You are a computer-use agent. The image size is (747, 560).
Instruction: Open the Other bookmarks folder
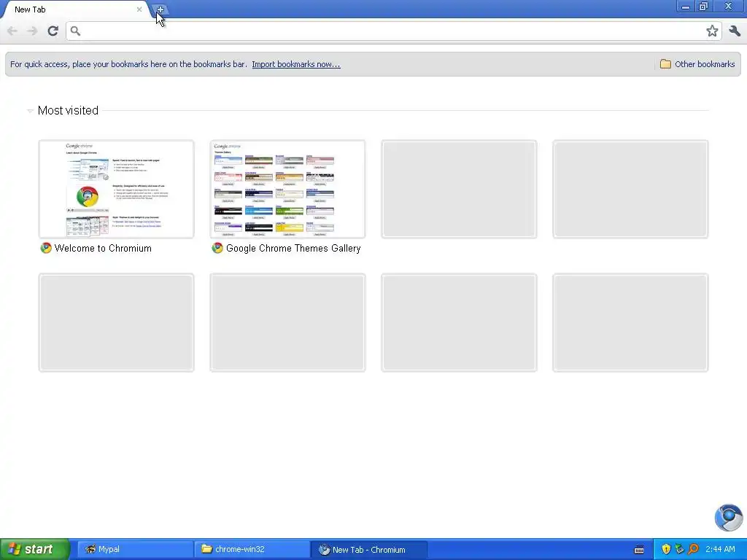[697, 64]
